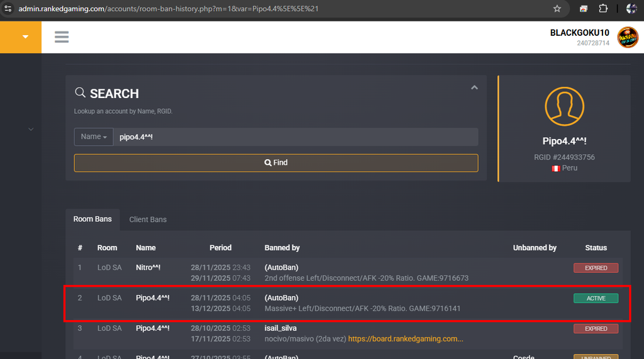Image resolution: width=644 pixels, height=359 pixels.
Task: Click the BLACKGOKU10 username
Action: click(579, 33)
